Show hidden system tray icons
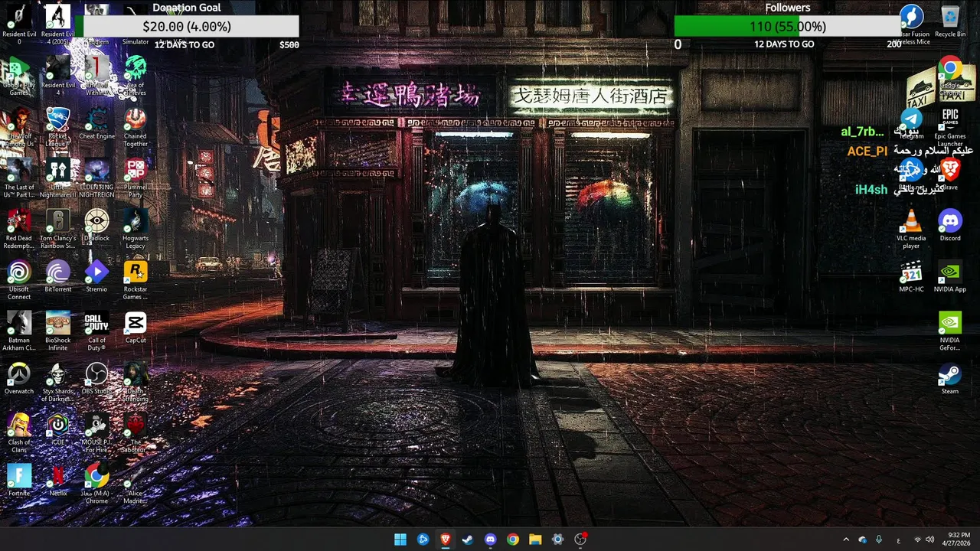This screenshot has width=980, height=551. point(846,540)
